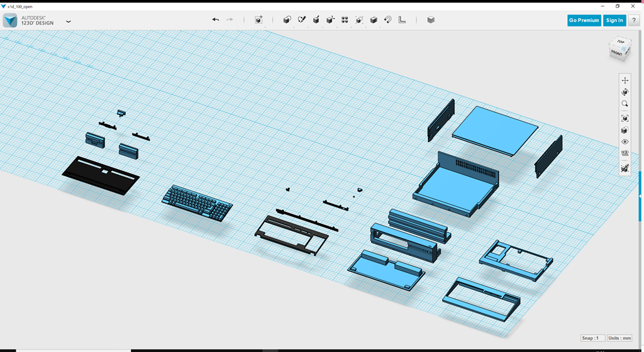Click the Go Premium button
The height and width of the screenshot is (352, 644).
click(584, 20)
